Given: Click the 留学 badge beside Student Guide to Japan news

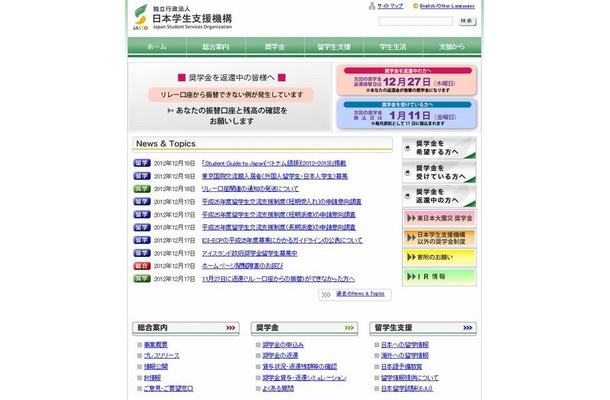Looking at the screenshot, I should [142, 163].
